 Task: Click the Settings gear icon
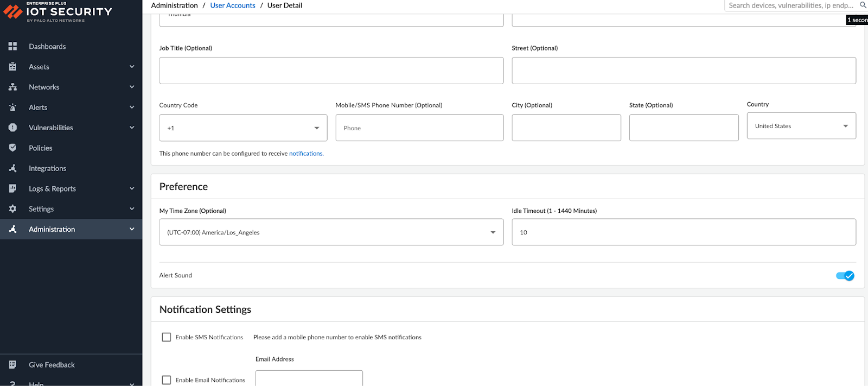[13, 209]
